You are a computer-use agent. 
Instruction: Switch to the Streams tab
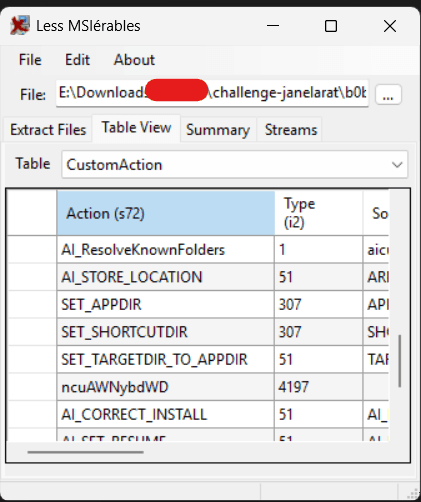point(291,130)
